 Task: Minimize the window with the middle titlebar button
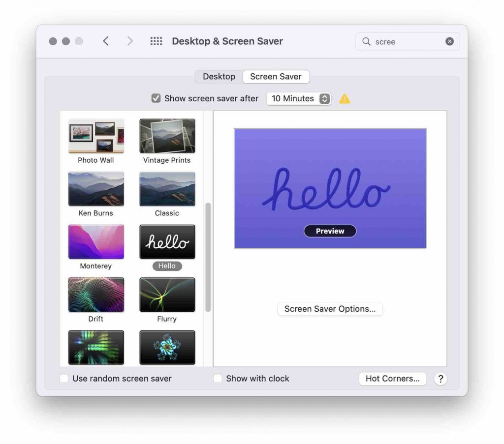(x=66, y=41)
